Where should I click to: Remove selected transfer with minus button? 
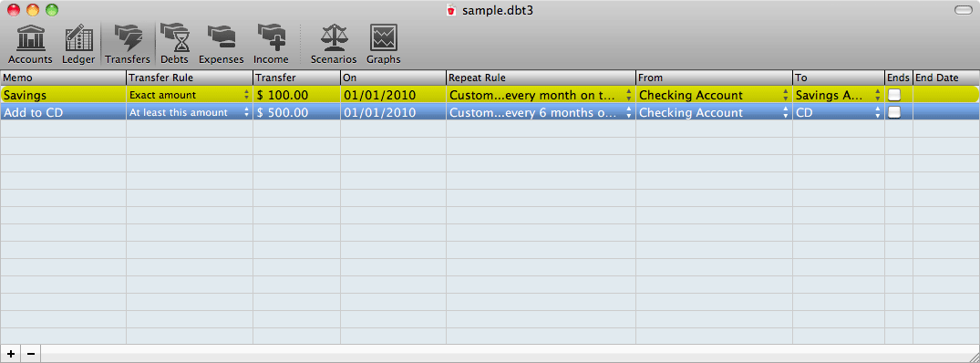click(30, 354)
